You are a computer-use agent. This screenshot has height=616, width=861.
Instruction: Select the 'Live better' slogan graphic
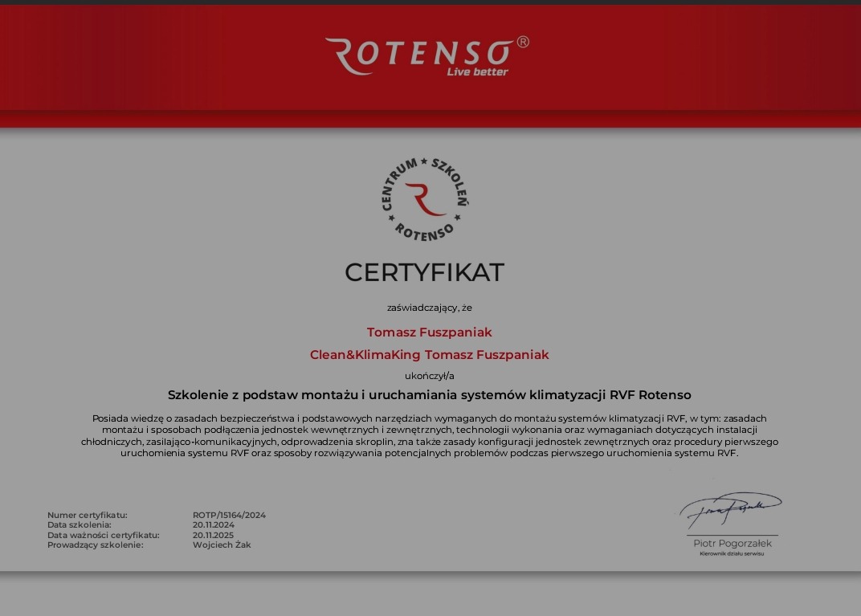pos(477,71)
